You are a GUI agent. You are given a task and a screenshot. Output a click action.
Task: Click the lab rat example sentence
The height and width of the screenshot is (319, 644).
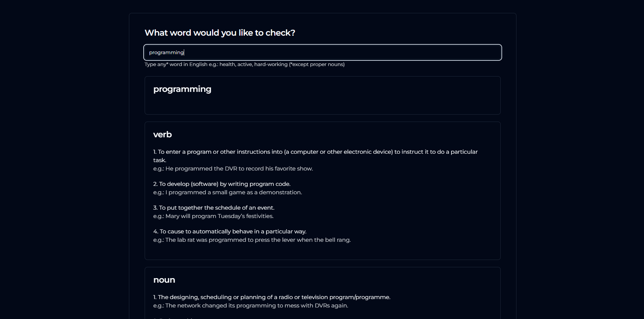[x=252, y=240]
